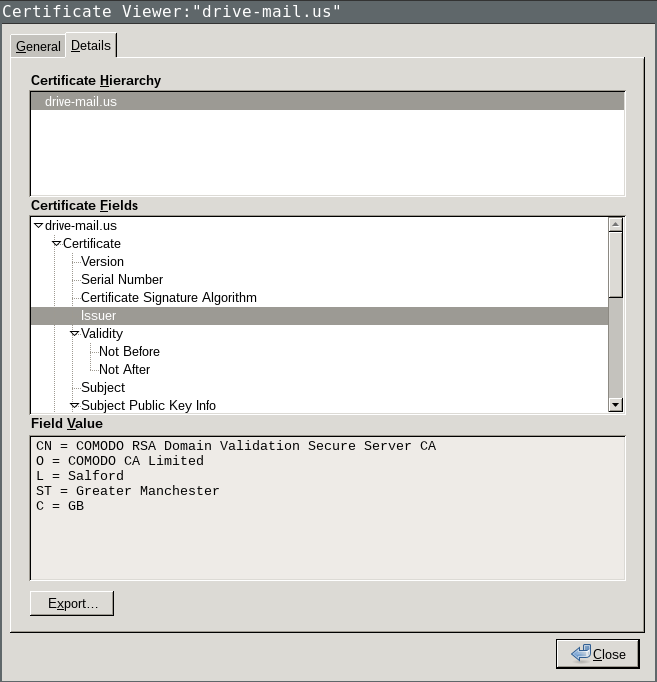This screenshot has width=657, height=682.
Task: Select Certificate Signature Algorithm field
Action: click(168, 298)
